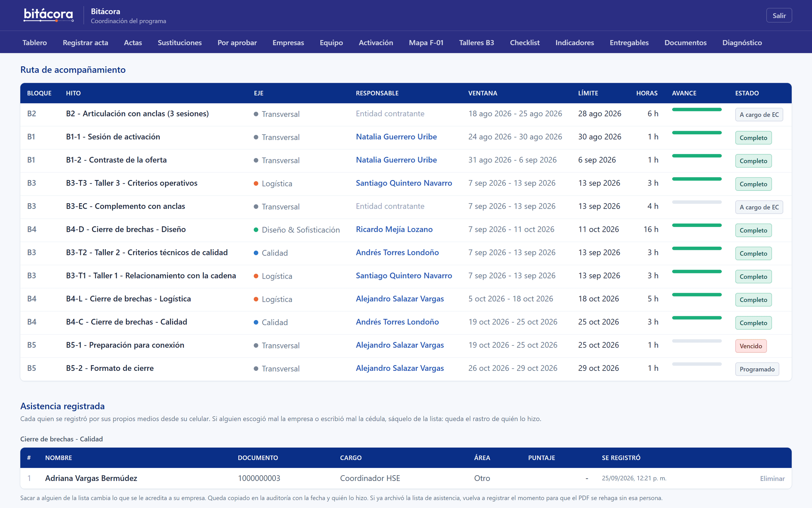Viewport: 812px width, 508px height.
Task: Click Completo badge for B4-D row
Action: (753, 231)
